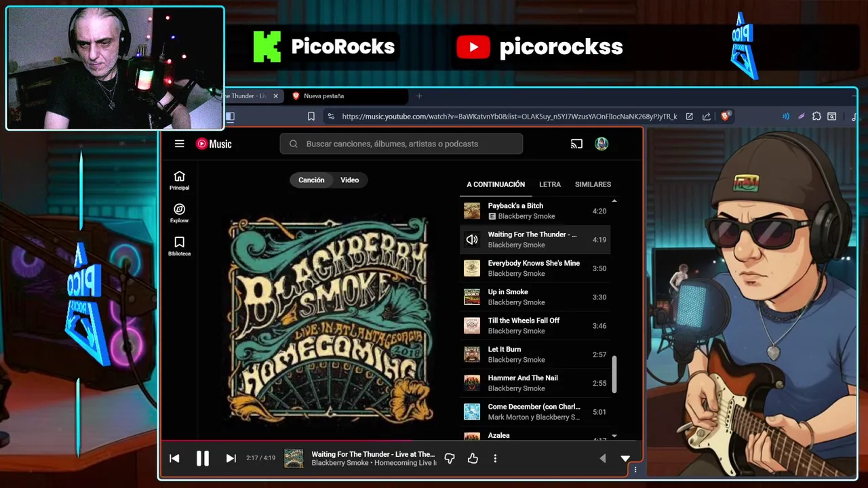This screenshot has height=488, width=868.
Task: Click the open-in-app icon in address bar
Action: (690, 117)
